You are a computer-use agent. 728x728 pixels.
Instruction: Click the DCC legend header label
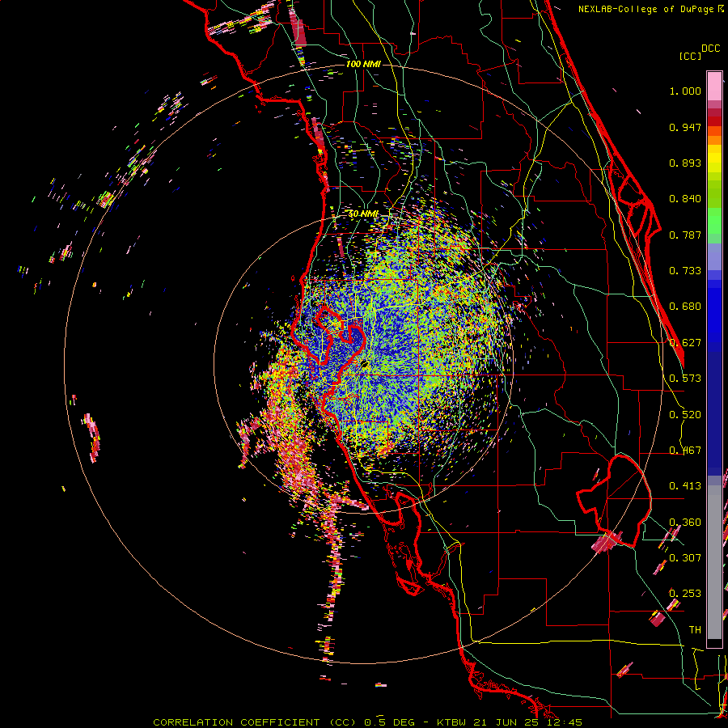pos(711,49)
